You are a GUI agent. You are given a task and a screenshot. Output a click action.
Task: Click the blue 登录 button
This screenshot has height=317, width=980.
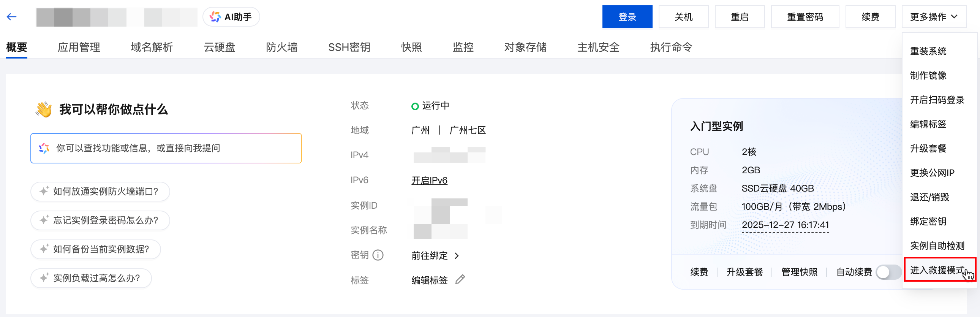click(627, 17)
